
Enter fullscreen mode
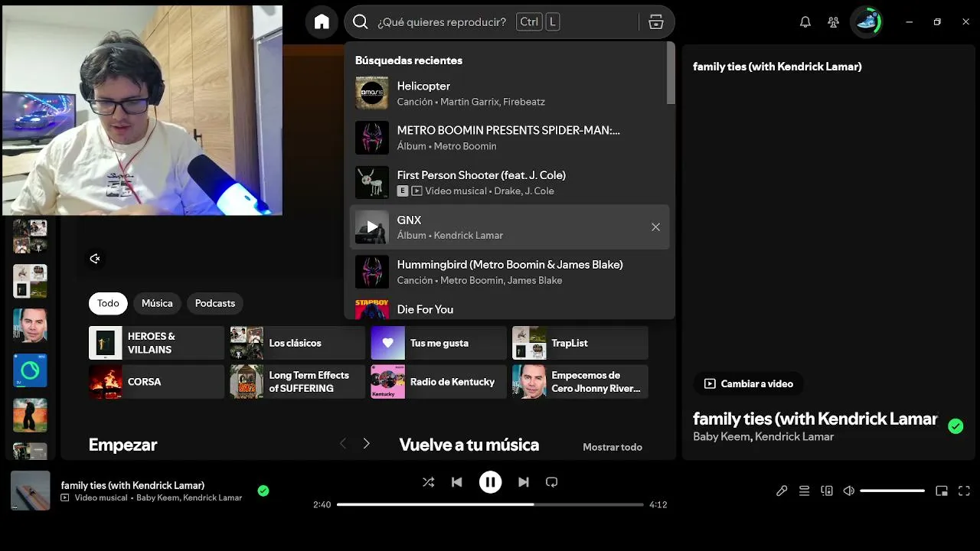[965, 491]
